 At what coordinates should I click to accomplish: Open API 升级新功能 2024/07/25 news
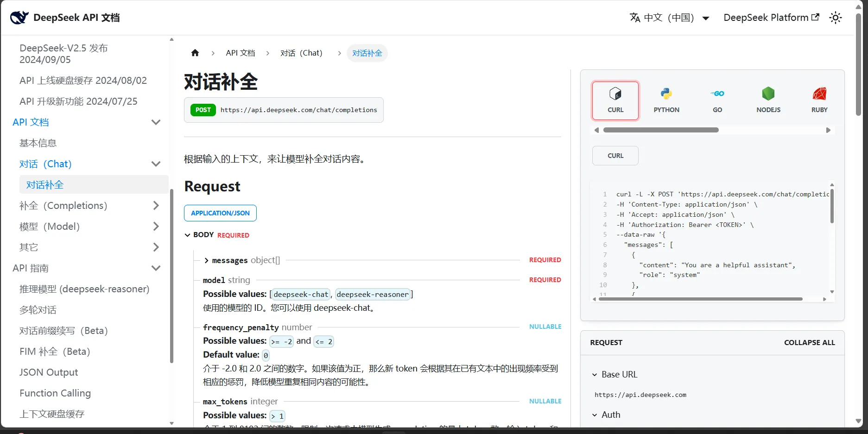point(78,101)
